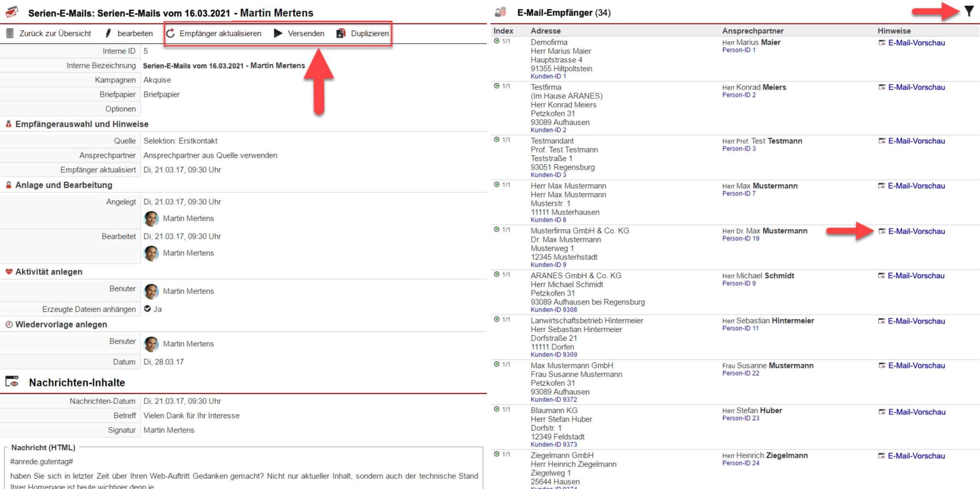
Task: Click the Duplizieren copy icon
Action: tap(341, 33)
